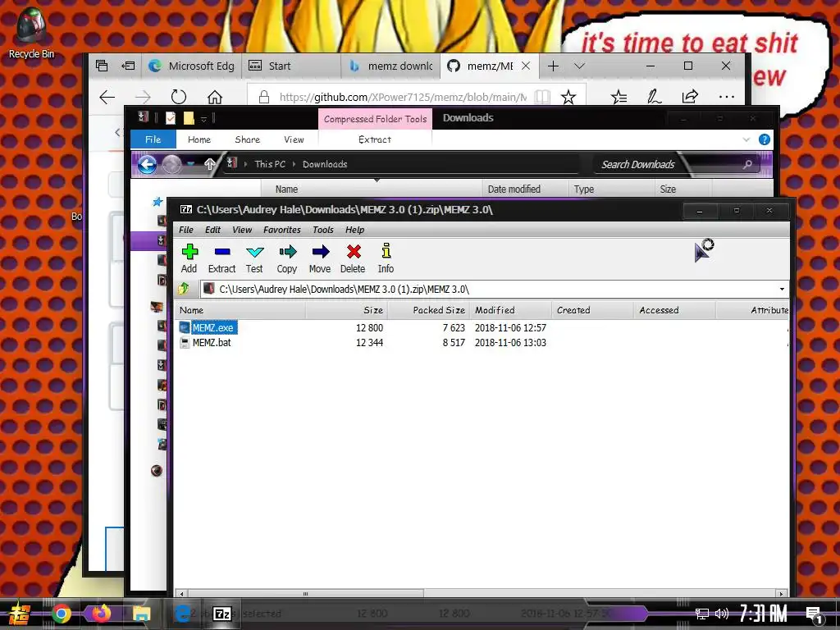This screenshot has width=840, height=630.
Task: Add page to favorites star in Edge
Action: pos(568,97)
